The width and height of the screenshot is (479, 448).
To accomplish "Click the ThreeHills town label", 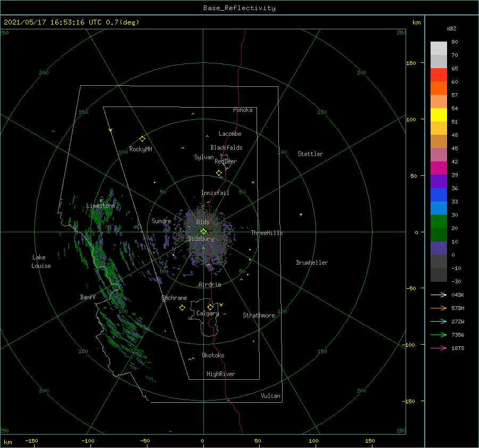I will (x=267, y=233).
